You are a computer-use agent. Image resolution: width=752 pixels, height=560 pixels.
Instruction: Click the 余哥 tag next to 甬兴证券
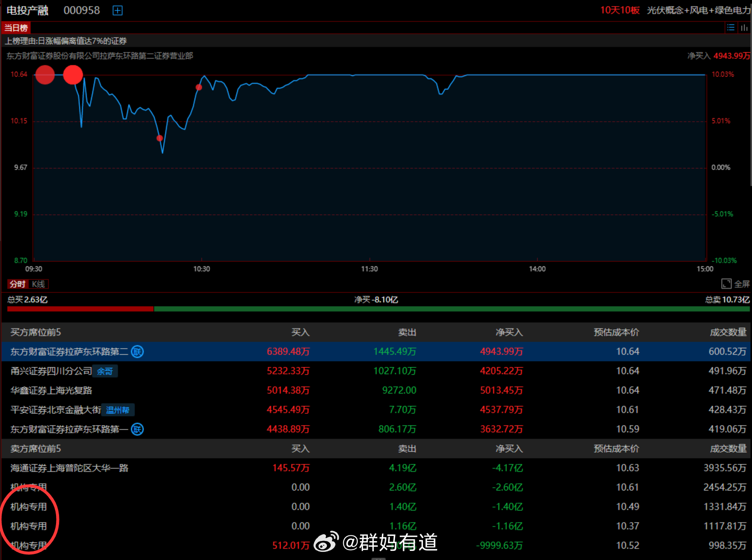pos(105,371)
